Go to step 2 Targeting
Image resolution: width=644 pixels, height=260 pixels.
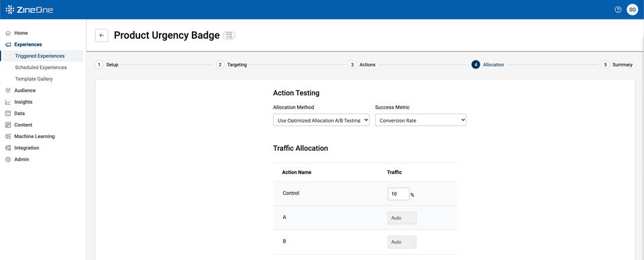click(231, 65)
